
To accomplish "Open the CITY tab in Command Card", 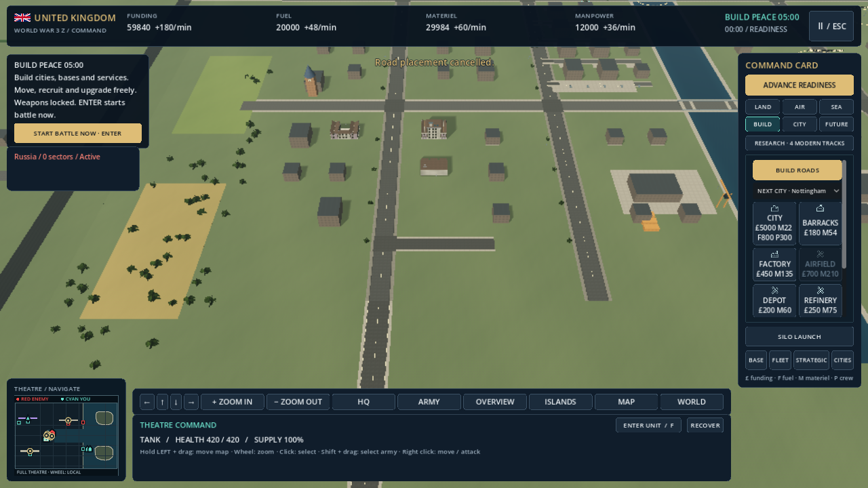I will [x=800, y=124].
